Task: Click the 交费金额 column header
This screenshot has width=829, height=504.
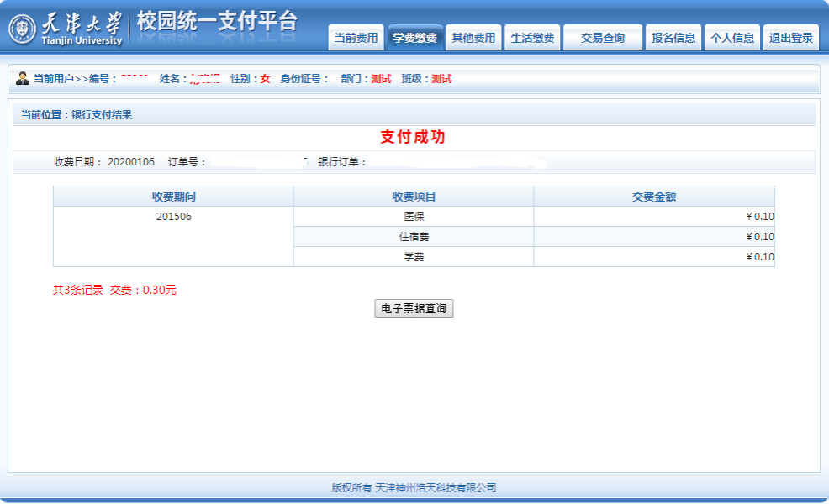Action: (x=654, y=197)
